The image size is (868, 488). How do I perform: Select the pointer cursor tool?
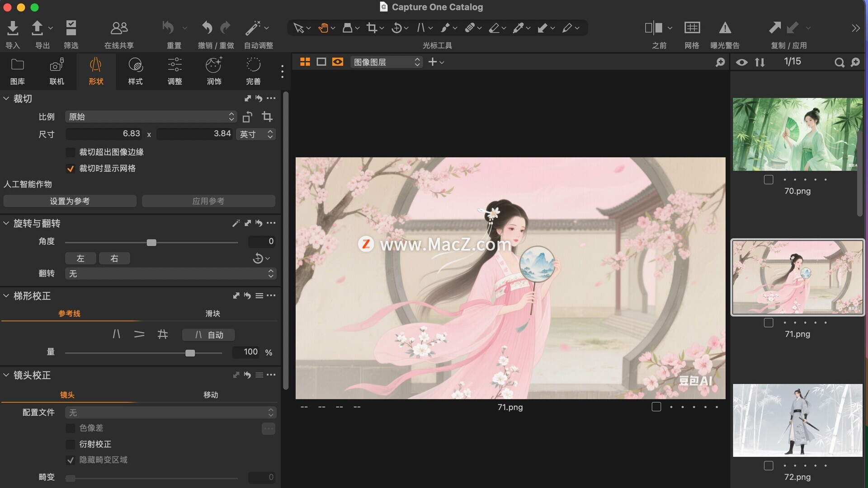[298, 28]
